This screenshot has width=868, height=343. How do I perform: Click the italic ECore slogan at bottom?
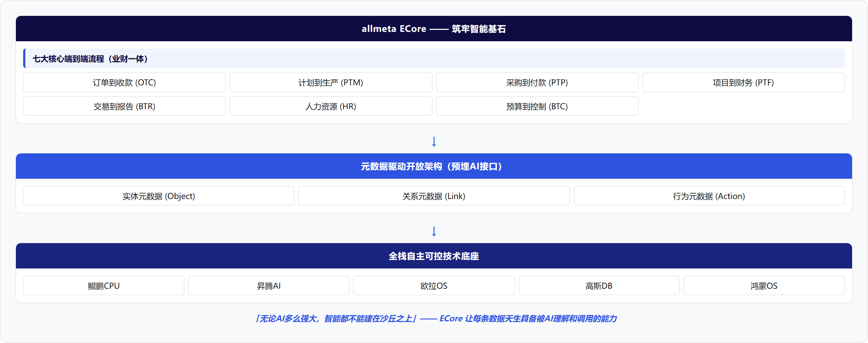tap(436, 318)
